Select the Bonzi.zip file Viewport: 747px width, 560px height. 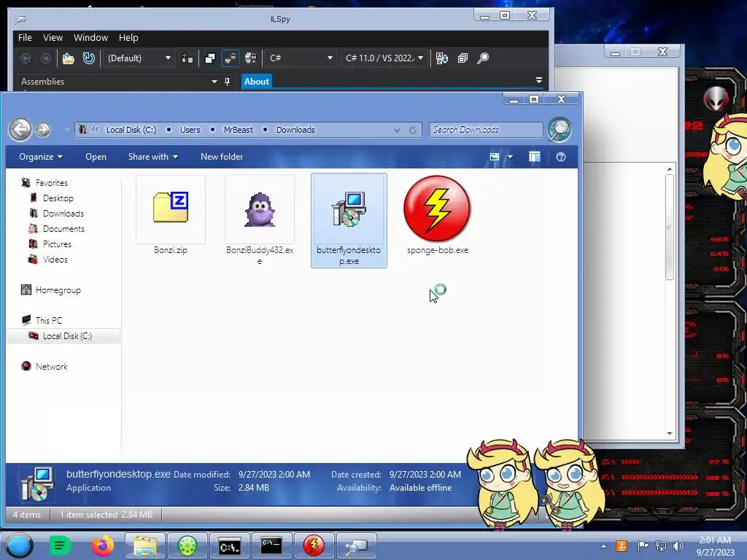(171, 215)
